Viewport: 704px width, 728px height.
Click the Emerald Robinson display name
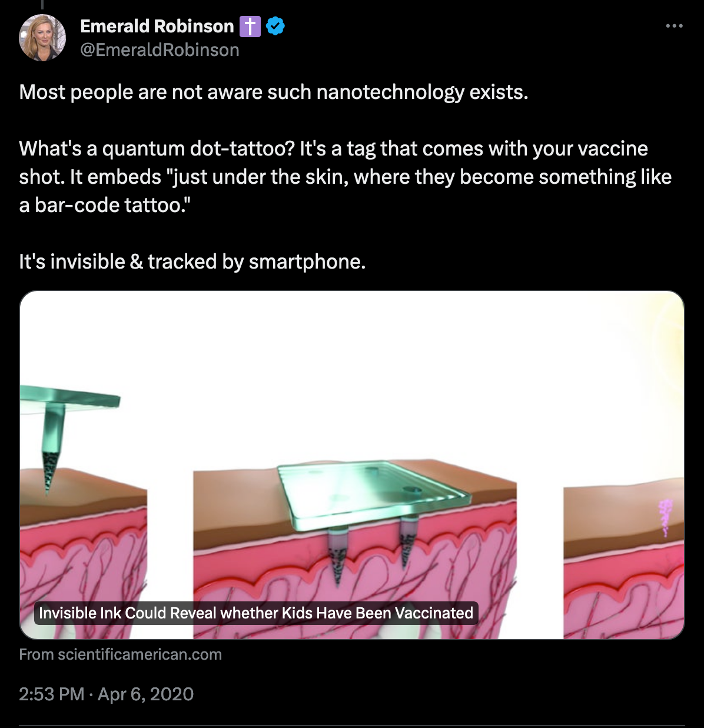(x=157, y=27)
